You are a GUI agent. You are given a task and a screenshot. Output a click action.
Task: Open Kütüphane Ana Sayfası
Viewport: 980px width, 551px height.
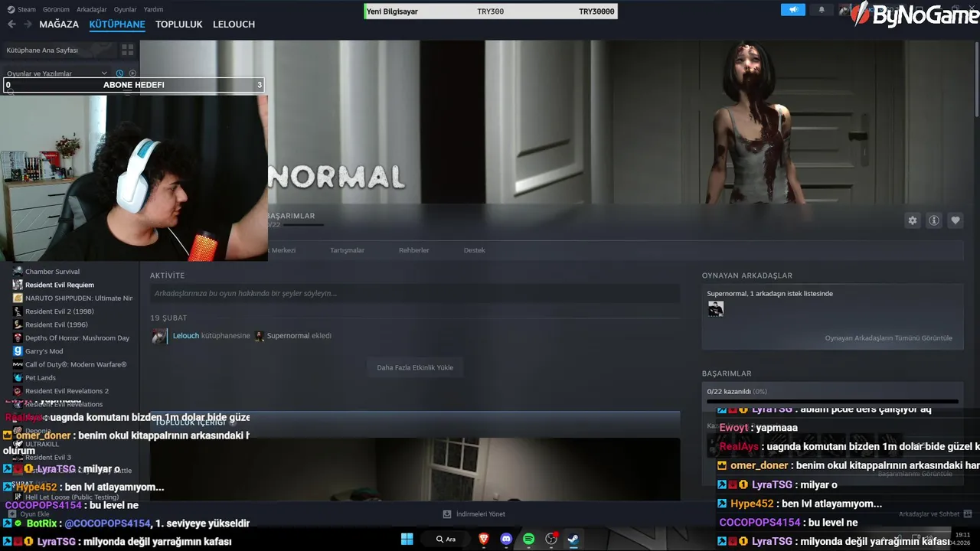59,50
